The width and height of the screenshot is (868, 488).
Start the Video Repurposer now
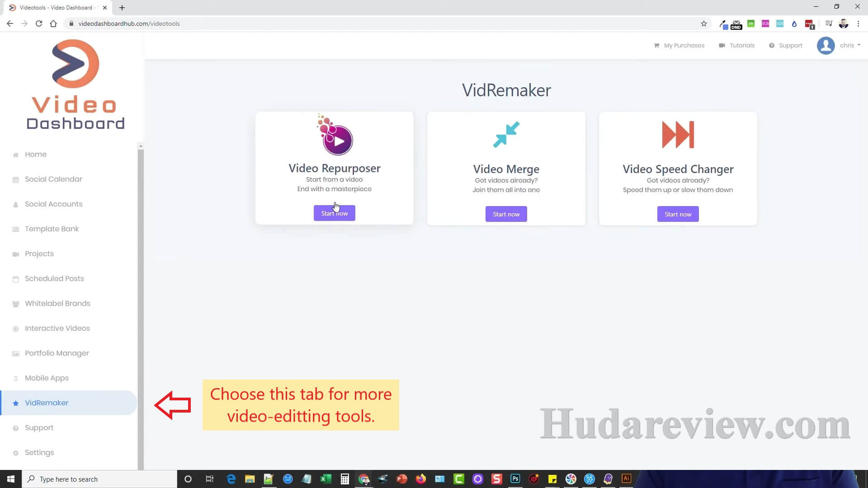(x=335, y=213)
